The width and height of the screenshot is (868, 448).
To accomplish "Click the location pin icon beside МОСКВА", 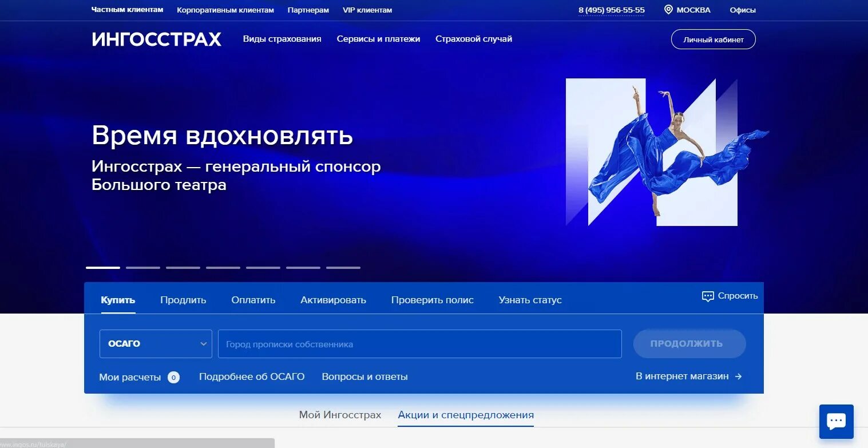I will (x=668, y=10).
